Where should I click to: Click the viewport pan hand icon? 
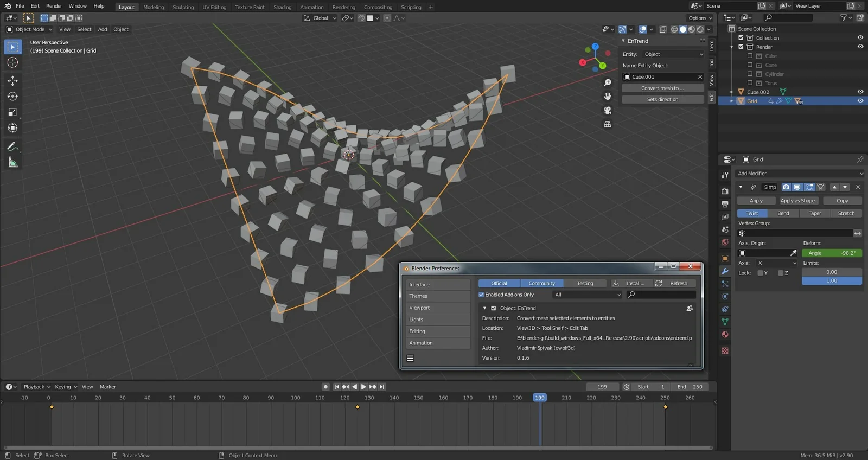click(x=608, y=96)
